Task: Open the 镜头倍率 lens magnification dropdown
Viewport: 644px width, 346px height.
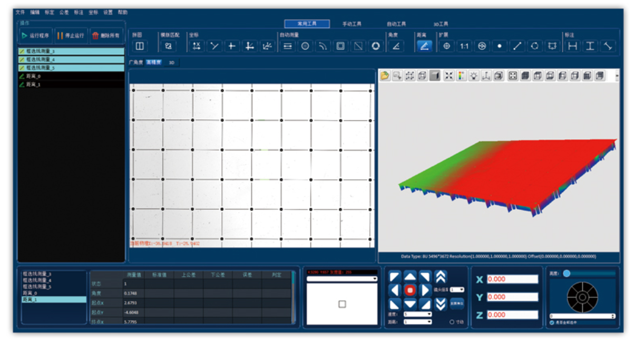Action: coord(457,290)
